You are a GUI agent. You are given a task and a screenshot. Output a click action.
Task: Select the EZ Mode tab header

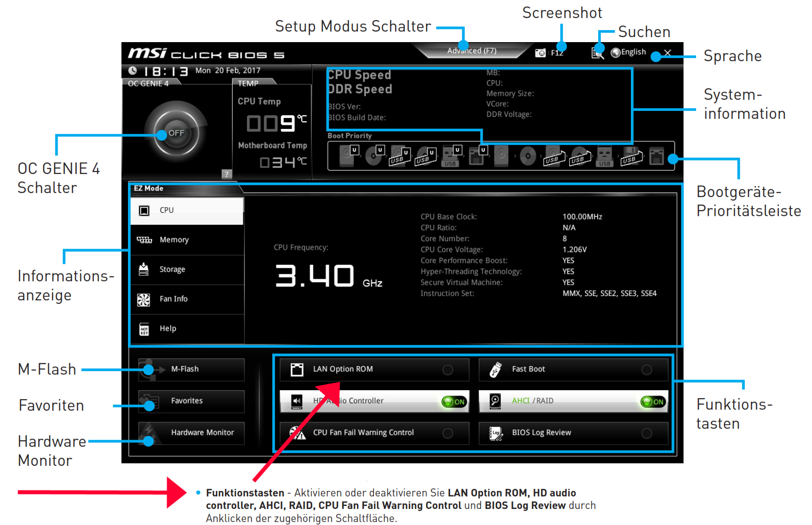pyautogui.click(x=149, y=189)
